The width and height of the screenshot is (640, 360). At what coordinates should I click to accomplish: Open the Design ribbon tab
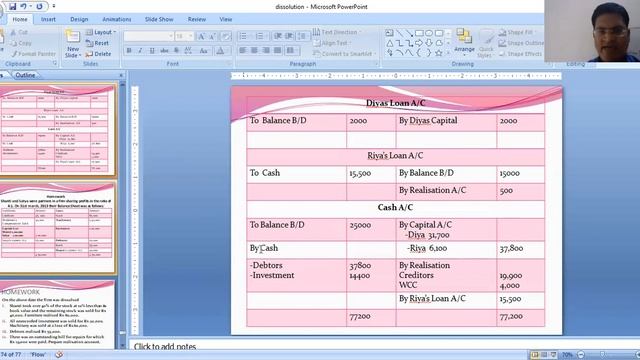79,19
